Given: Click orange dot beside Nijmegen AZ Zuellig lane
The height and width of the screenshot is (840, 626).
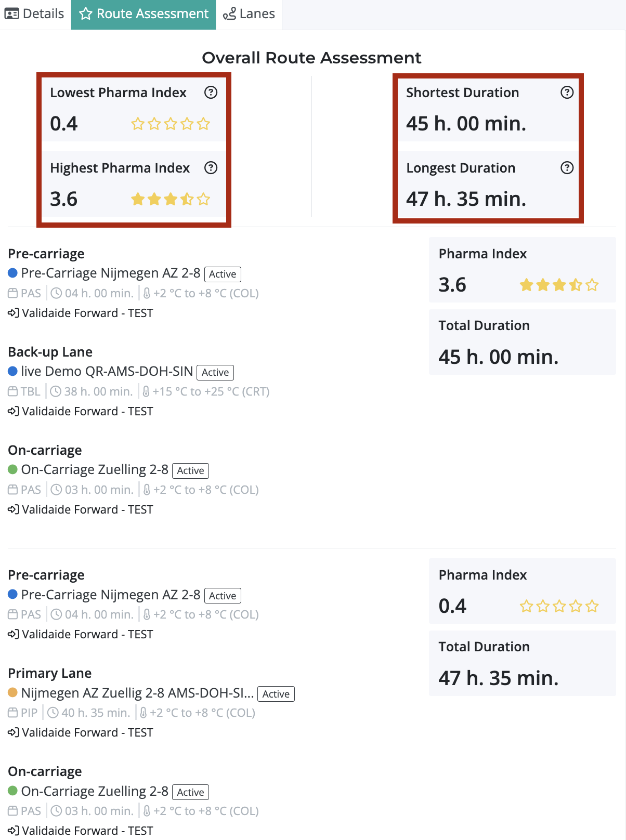Looking at the screenshot, I should tap(13, 693).
